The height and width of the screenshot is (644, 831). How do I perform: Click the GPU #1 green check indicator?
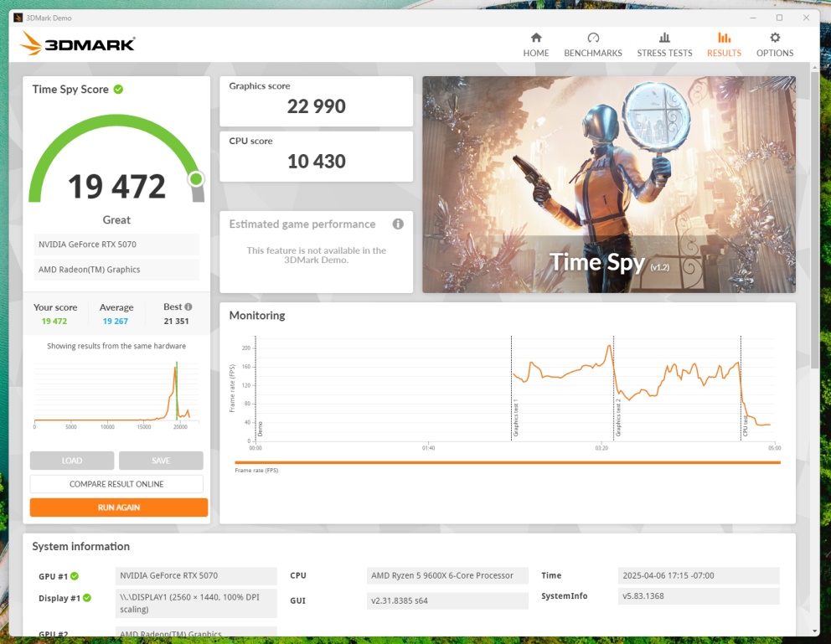(75, 576)
